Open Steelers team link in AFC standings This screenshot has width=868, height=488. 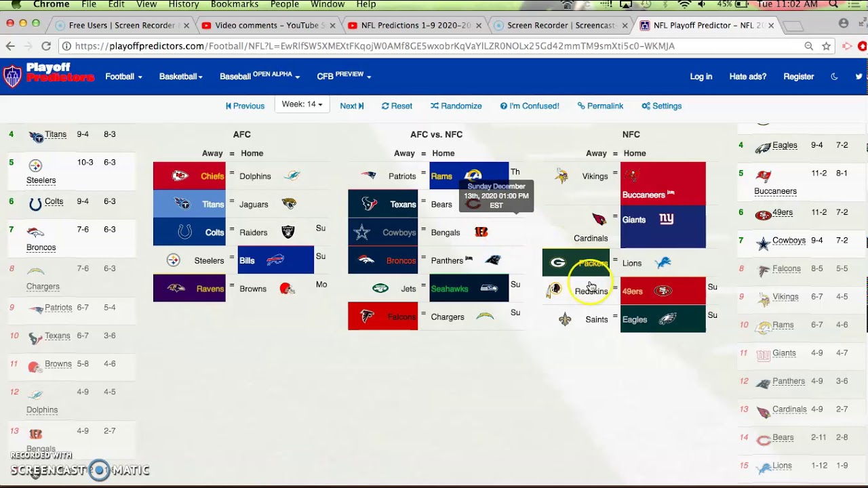tap(41, 180)
